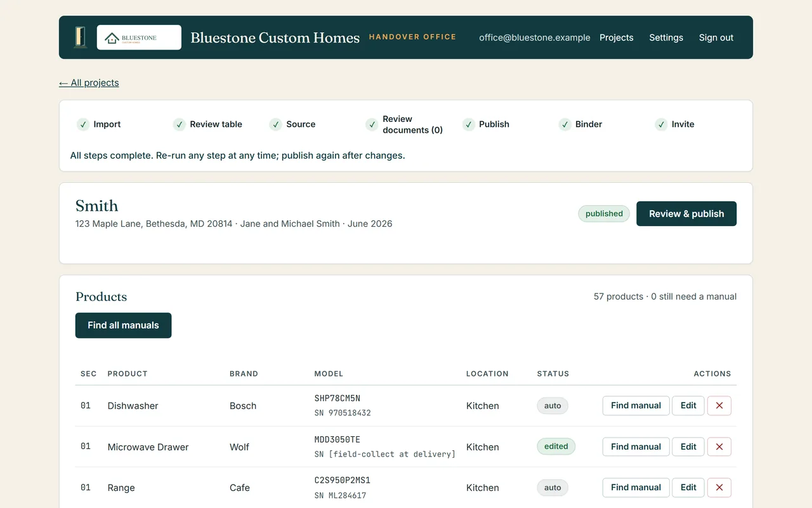The width and height of the screenshot is (812, 508).
Task: Find manual for the Wolf Microwave Drawer
Action: [x=636, y=446]
